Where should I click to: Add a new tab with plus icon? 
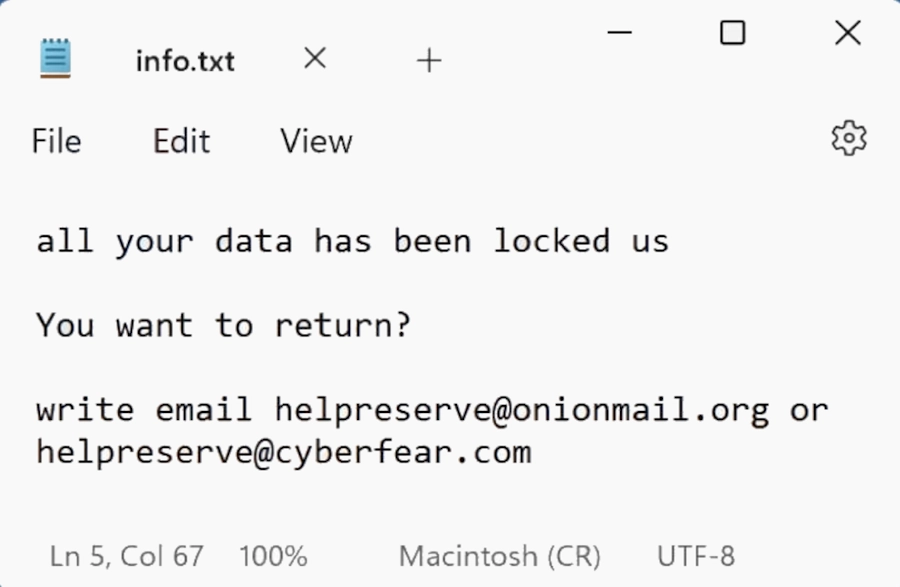[428, 61]
